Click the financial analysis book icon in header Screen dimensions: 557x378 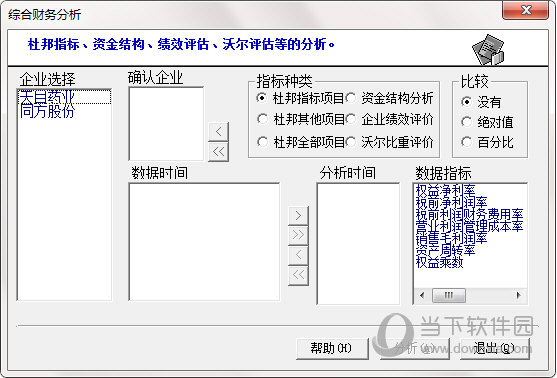[488, 49]
